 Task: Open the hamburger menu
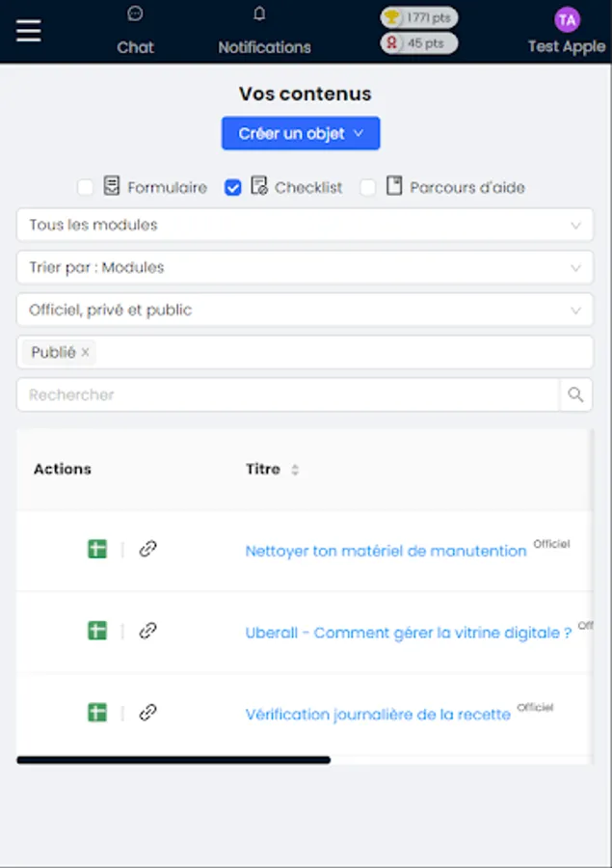29,31
